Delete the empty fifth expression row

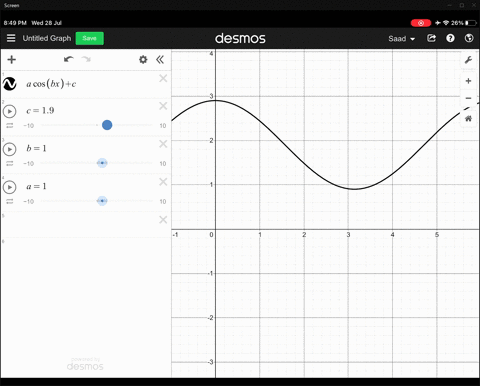[x=163, y=220]
